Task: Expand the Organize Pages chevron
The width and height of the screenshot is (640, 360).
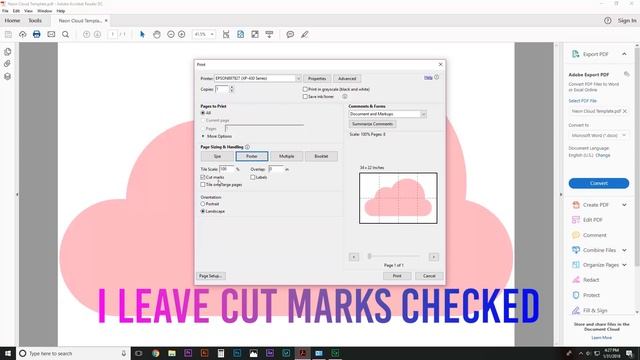Action: [624, 265]
